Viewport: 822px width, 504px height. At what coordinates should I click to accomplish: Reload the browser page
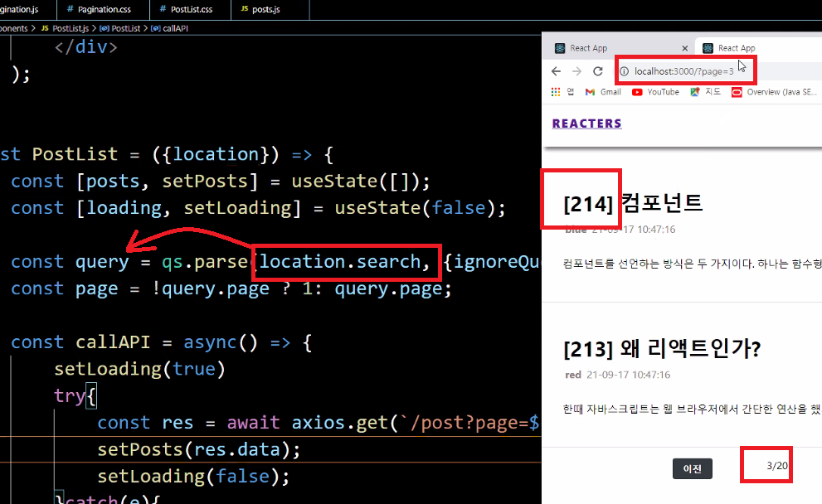597,71
